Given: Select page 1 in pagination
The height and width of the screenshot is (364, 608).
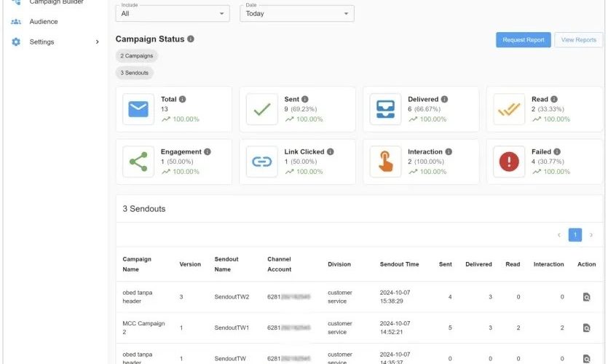Looking at the screenshot, I should coord(575,234).
